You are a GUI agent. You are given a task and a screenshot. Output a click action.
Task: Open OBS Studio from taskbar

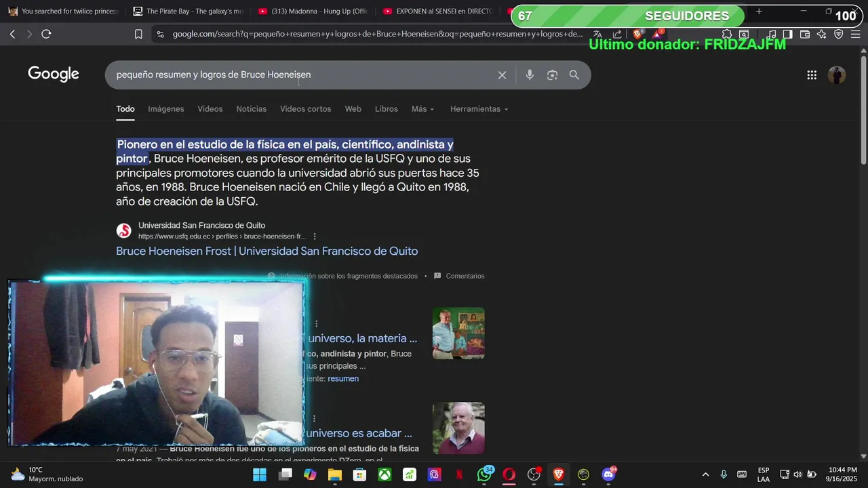point(534,474)
